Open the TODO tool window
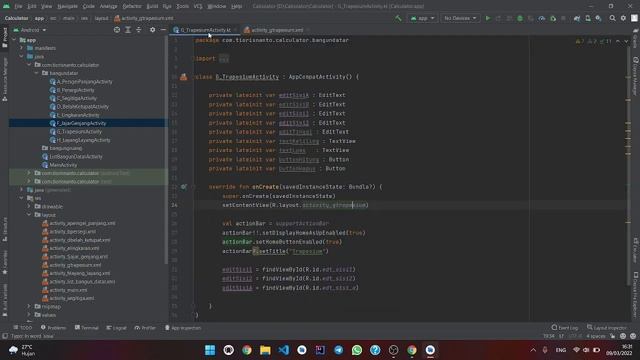 22,328
